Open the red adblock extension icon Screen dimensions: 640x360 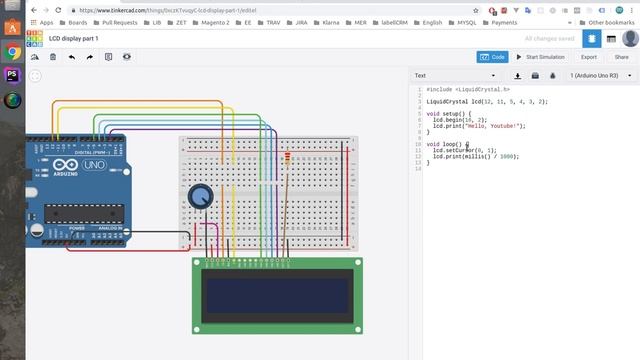point(492,11)
